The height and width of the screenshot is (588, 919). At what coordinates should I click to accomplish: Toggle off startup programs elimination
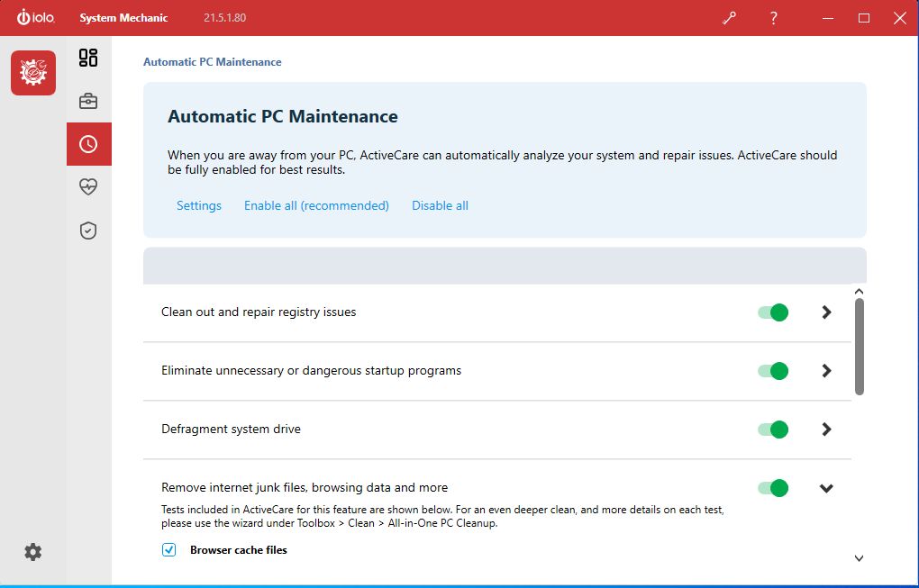coord(773,371)
